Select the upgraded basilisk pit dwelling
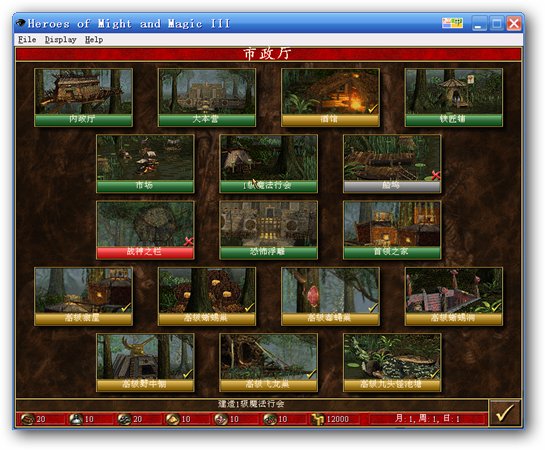The width and height of the screenshot is (545, 450). 454,296
